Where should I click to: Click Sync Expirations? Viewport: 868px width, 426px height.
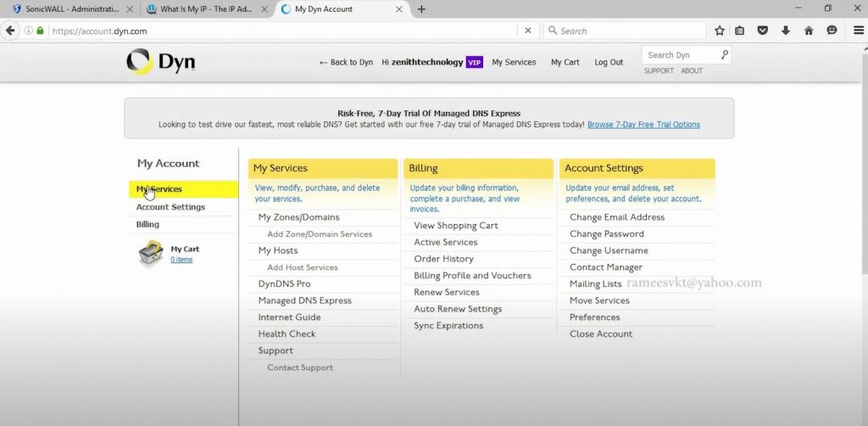448,325
